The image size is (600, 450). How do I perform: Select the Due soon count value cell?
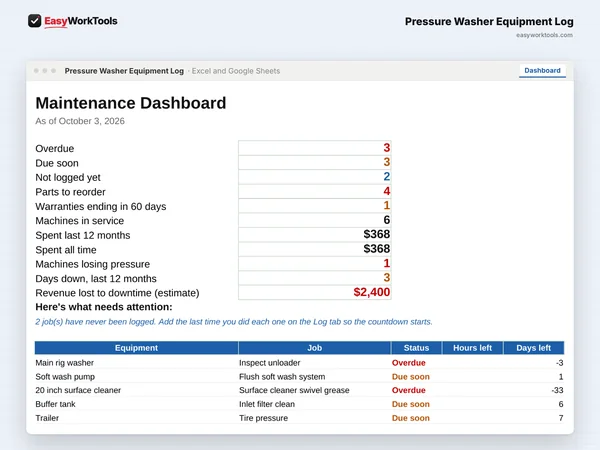tap(315, 162)
